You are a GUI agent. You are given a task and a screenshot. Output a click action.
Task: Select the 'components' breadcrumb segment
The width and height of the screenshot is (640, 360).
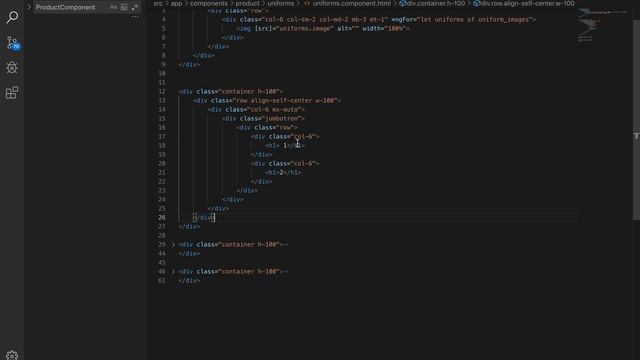(209, 3)
